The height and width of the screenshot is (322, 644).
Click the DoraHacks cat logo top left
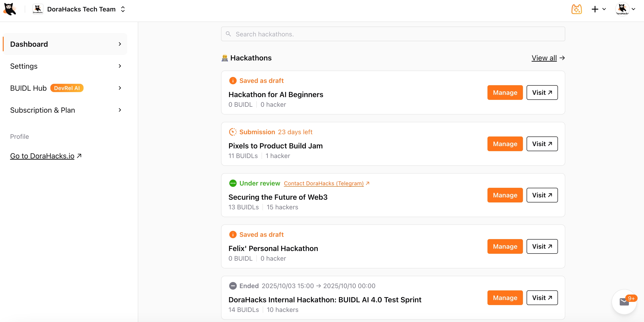[9, 9]
